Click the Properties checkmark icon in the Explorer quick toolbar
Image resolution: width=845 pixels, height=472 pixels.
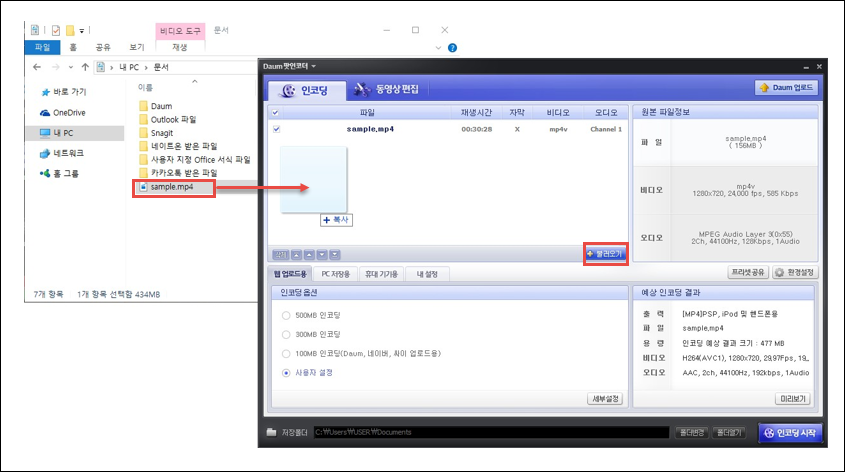56,30
